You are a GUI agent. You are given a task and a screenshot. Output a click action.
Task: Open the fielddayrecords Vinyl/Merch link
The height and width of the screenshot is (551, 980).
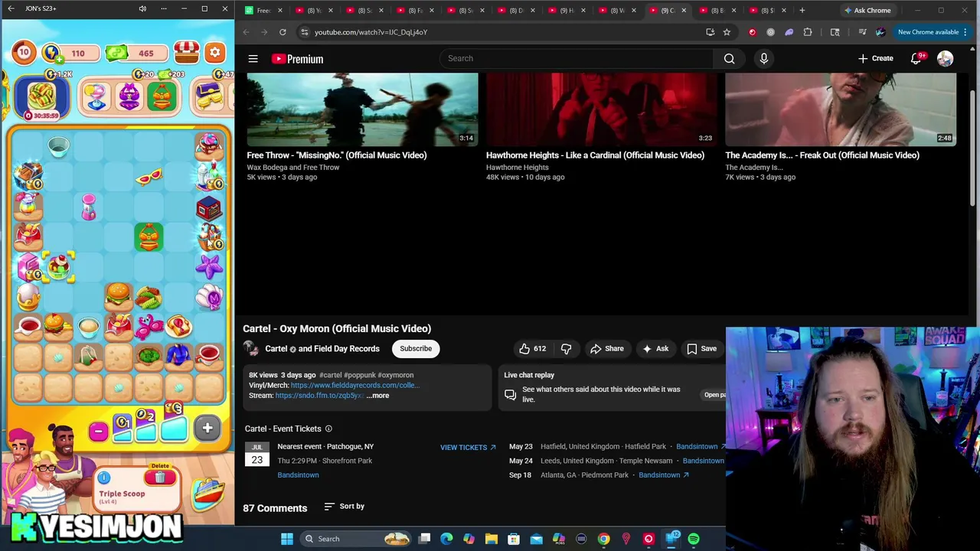click(x=354, y=386)
